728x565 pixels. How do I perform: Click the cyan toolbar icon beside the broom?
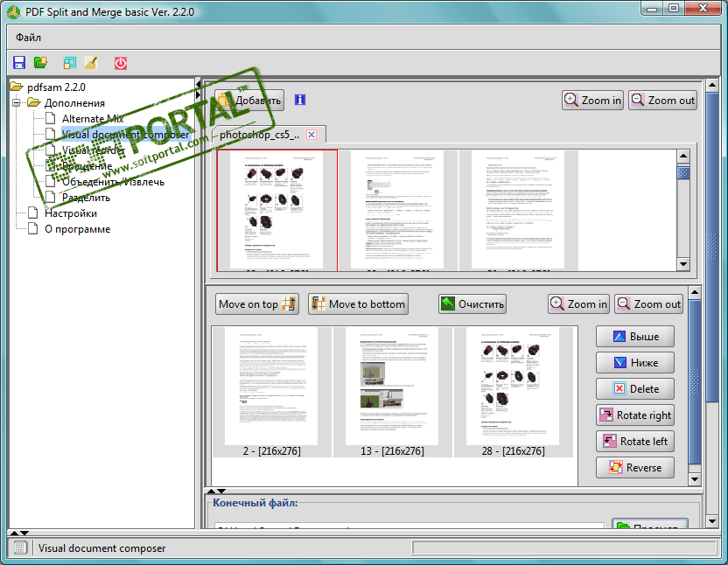coord(70,63)
